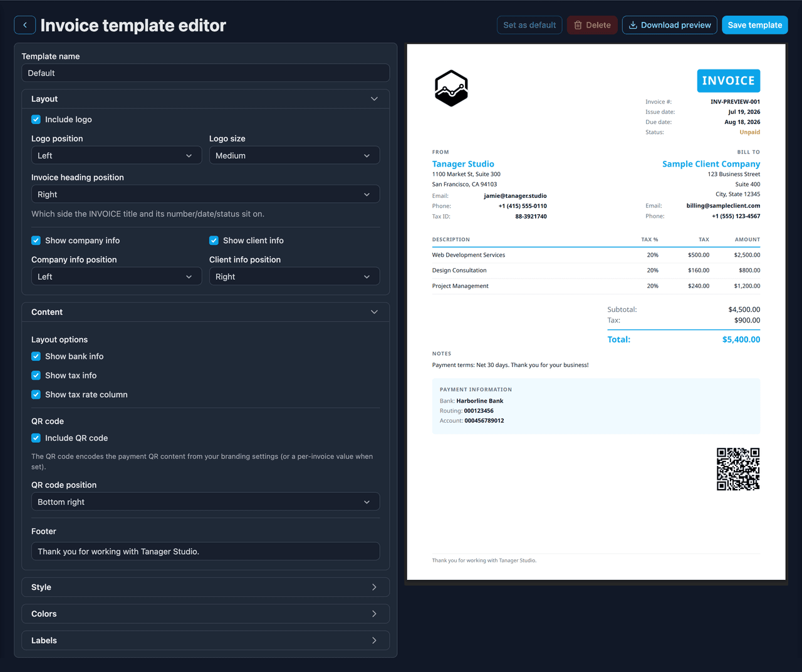This screenshot has width=802, height=672.
Task: Click the $4,500.00 subtotal value
Action: [x=744, y=309]
